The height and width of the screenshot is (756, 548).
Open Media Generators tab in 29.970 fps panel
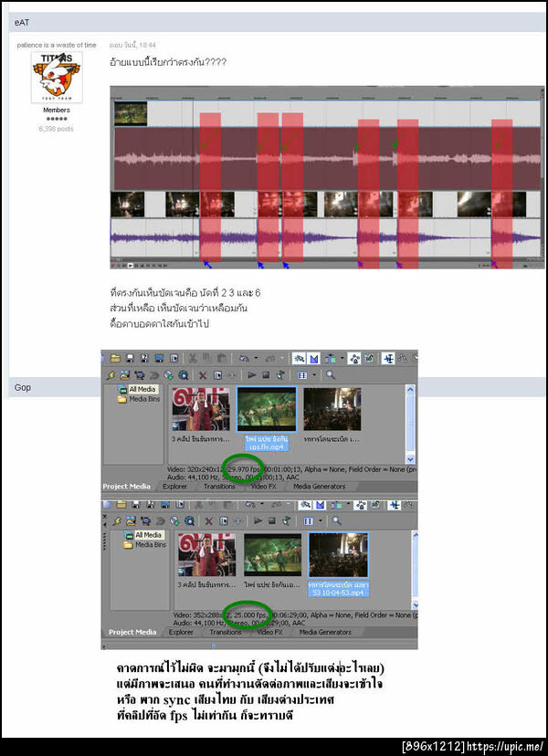pos(320,487)
